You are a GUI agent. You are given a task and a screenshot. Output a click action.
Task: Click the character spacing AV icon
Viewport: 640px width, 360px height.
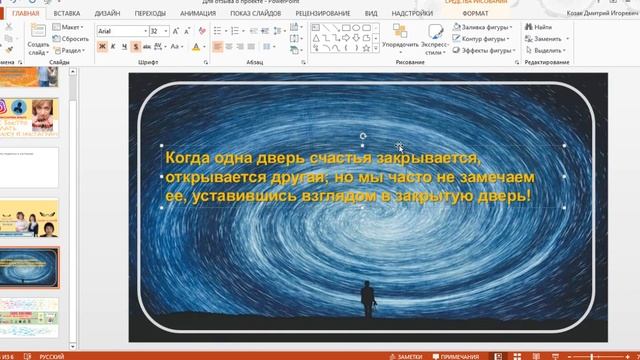click(x=158, y=47)
